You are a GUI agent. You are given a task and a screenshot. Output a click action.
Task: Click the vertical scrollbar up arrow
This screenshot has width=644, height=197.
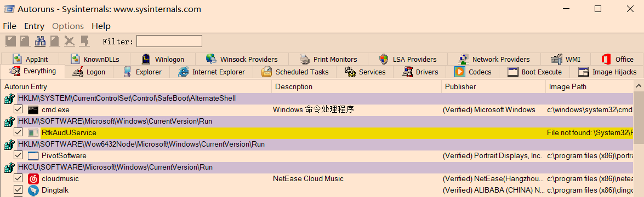click(639, 86)
